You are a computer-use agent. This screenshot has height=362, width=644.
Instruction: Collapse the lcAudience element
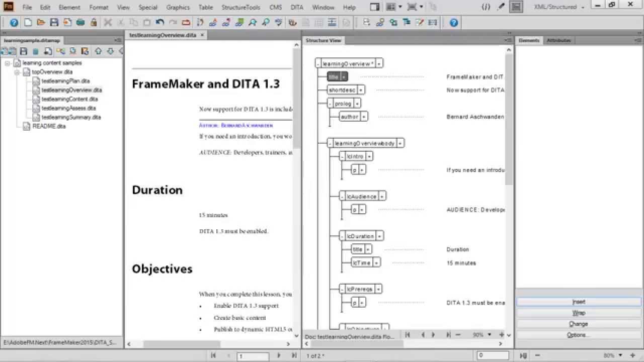[343, 196]
